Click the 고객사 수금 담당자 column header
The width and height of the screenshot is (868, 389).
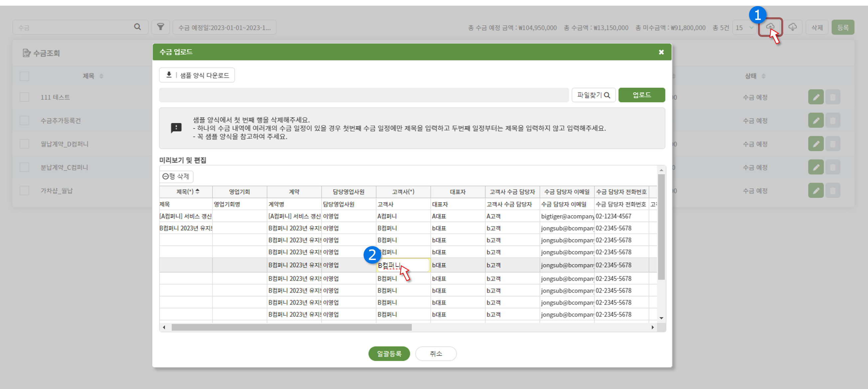pyautogui.click(x=512, y=192)
